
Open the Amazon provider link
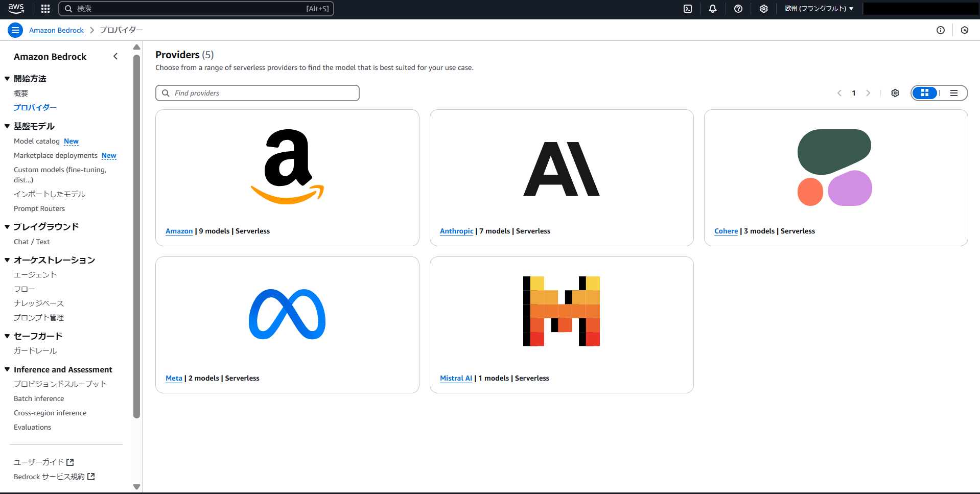[x=179, y=231]
